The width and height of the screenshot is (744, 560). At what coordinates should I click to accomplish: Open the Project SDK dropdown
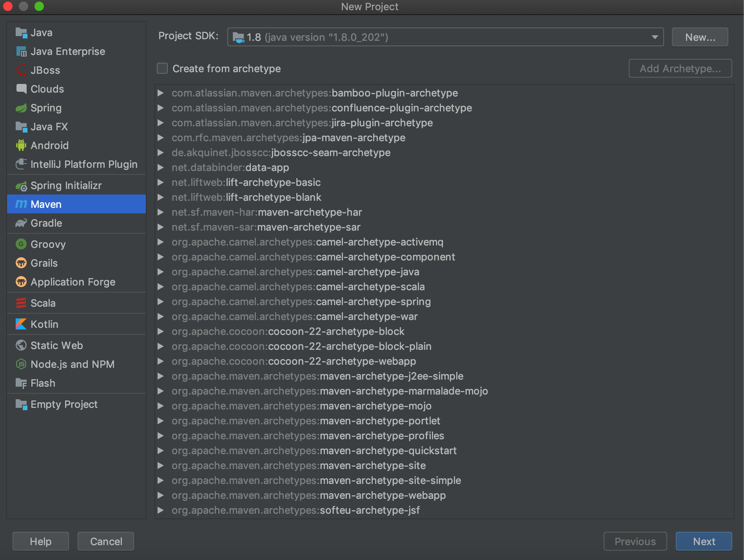coord(445,37)
